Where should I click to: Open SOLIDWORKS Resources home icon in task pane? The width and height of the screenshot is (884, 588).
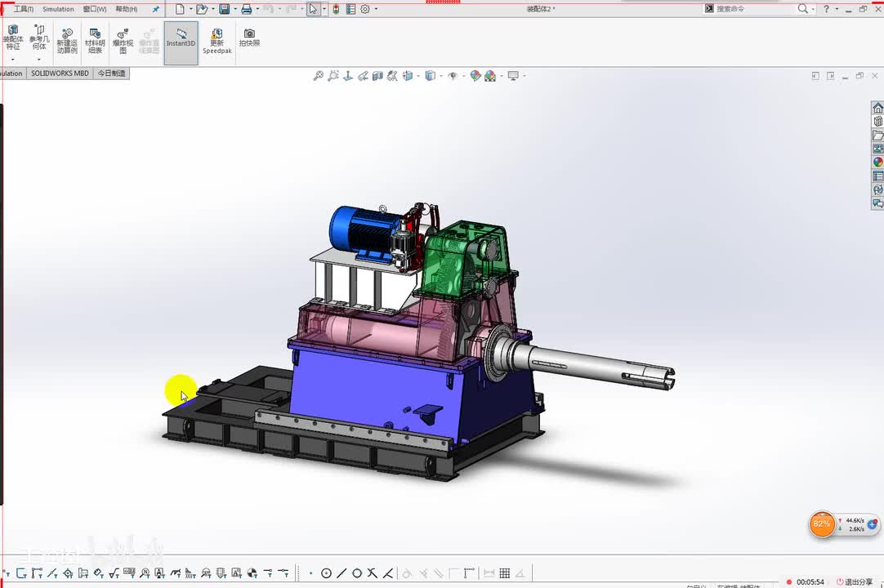(877, 108)
